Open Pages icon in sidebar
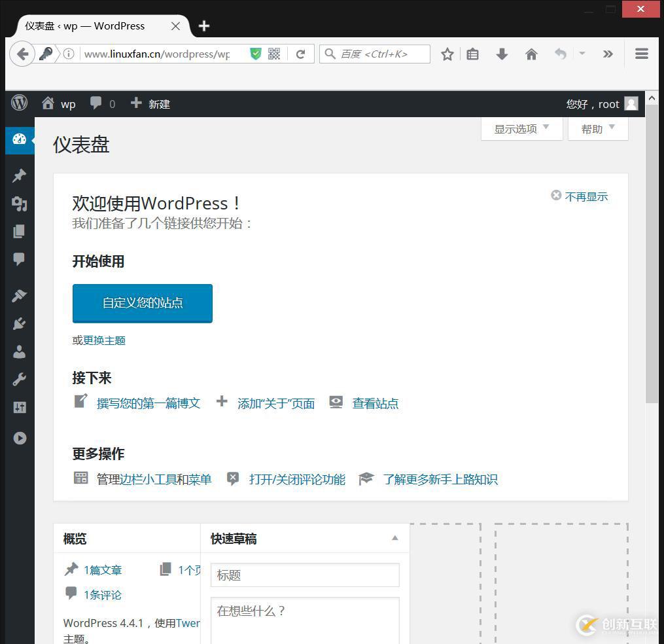Image resolution: width=664 pixels, height=644 pixels. pos(20,231)
